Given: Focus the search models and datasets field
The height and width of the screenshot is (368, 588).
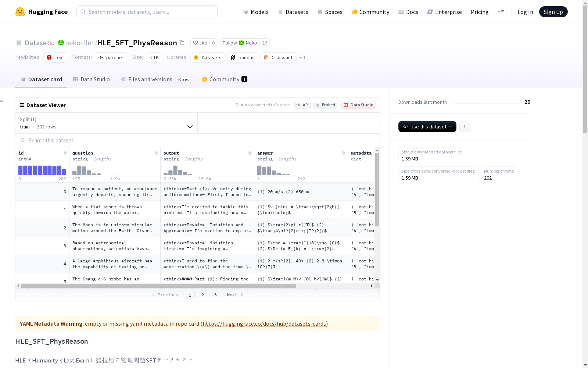Looking at the screenshot, I should 147,12.
